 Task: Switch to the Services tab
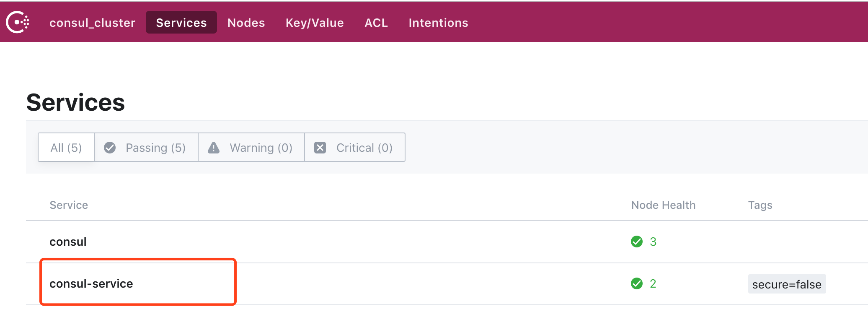(181, 23)
